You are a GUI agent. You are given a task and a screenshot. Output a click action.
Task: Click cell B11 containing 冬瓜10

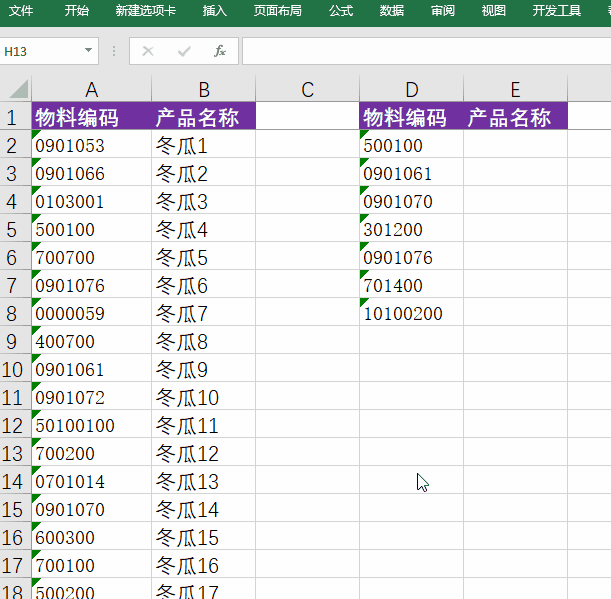[x=203, y=397]
